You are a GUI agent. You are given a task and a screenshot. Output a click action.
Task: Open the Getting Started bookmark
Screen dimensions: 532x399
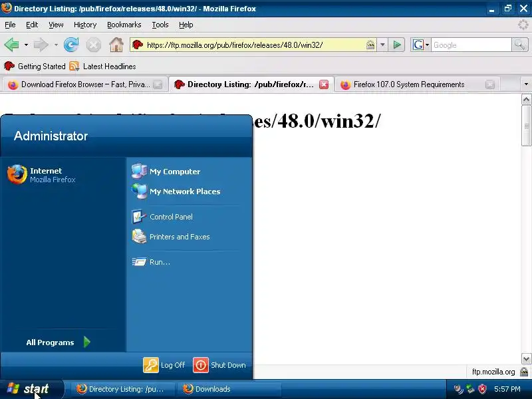pyautogui.click(x=35, y=66)
